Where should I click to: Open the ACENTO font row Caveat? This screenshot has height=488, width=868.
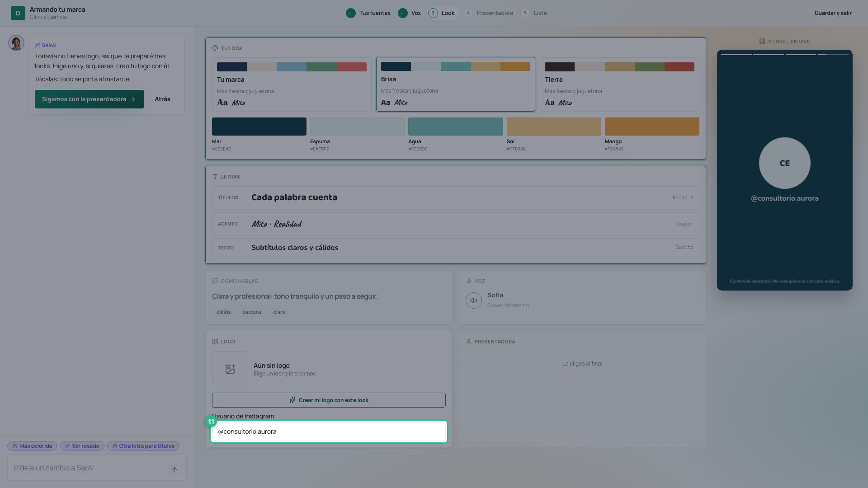click(456, 224)
